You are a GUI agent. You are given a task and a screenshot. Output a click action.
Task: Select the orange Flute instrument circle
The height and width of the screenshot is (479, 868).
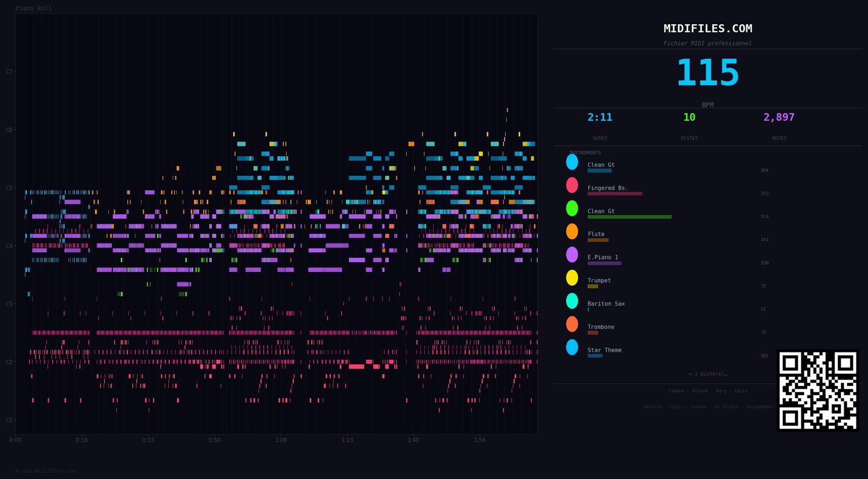click(x=572, y=231)
